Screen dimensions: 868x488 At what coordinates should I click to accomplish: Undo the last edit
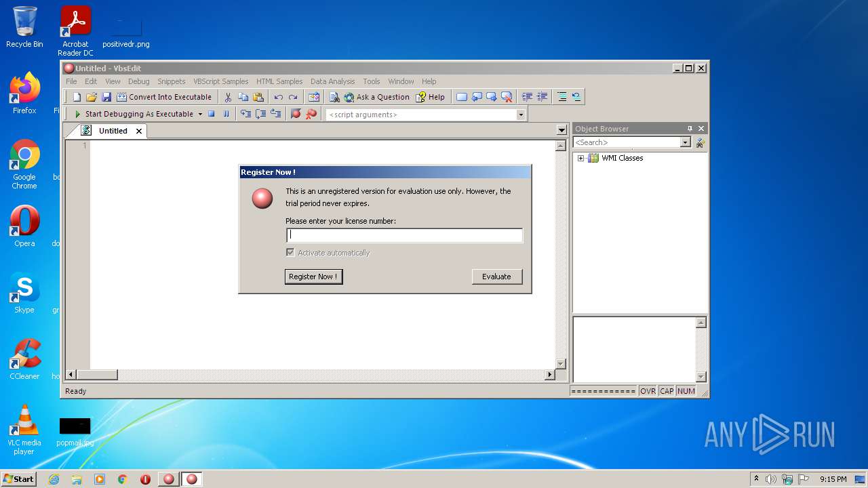(278, 97)
